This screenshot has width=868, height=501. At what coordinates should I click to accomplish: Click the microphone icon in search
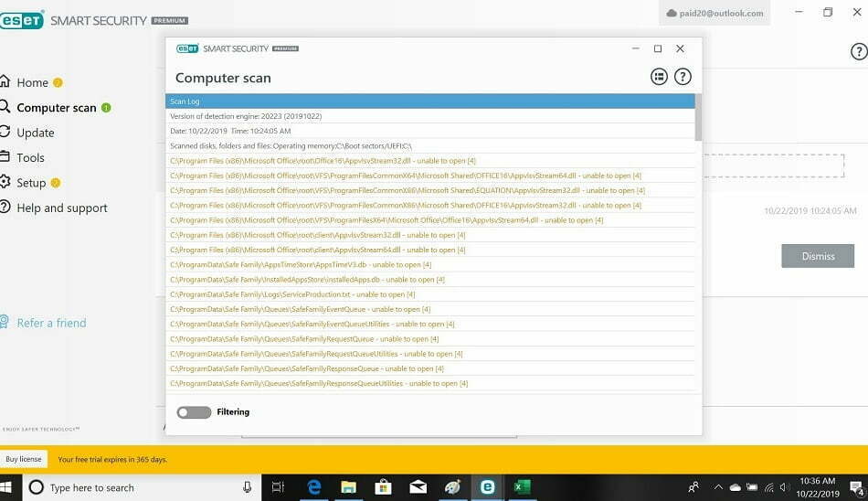pyautogui.click(x=247, y=487)
